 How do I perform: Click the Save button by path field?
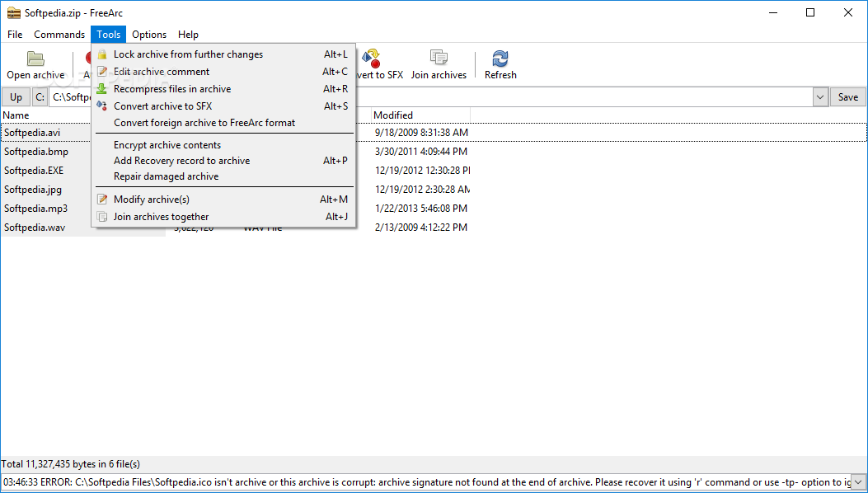847,97
